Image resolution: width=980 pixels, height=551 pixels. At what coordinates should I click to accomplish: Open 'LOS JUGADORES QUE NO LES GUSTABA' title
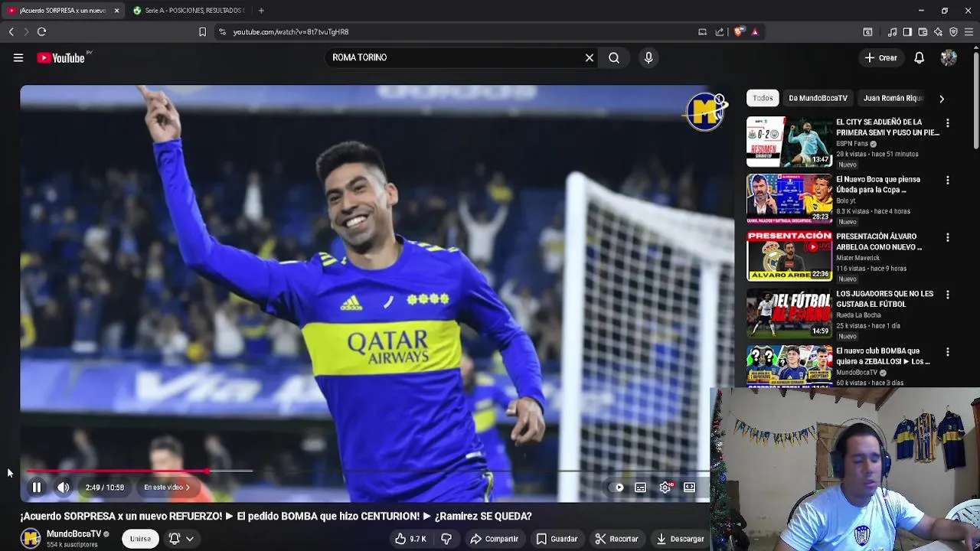(885, 299)
